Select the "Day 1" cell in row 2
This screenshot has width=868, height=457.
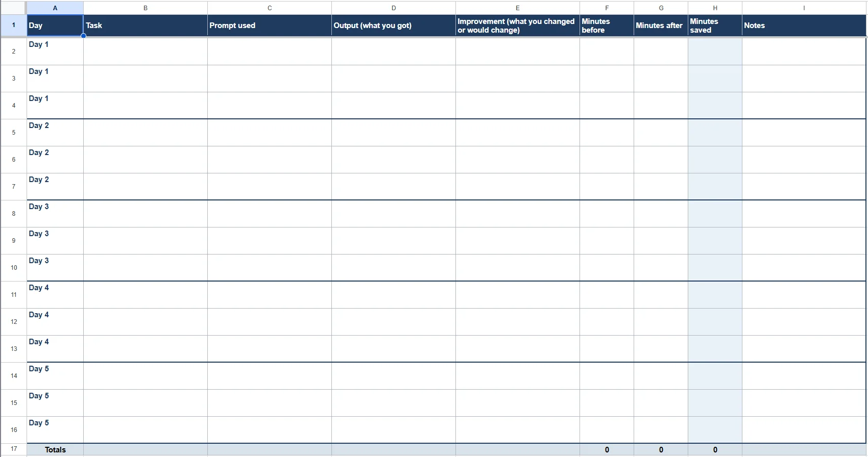[x=55, y=51]
